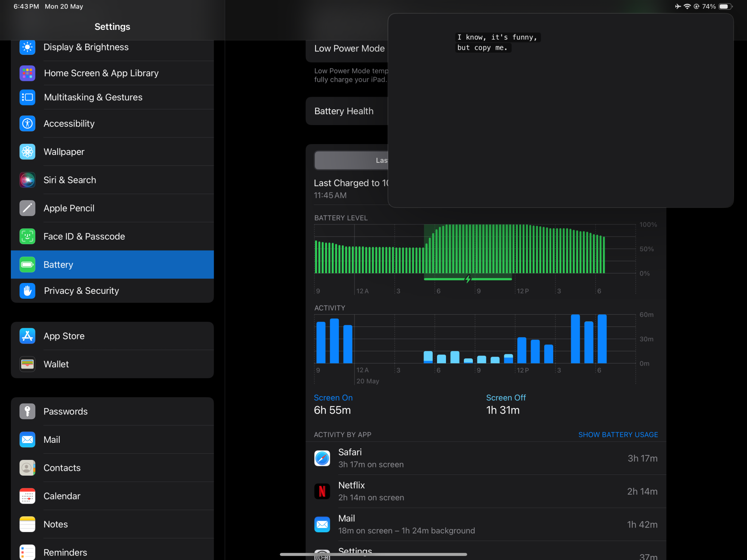Tap the Home Screen & App Library icon

tap(27, 73)
